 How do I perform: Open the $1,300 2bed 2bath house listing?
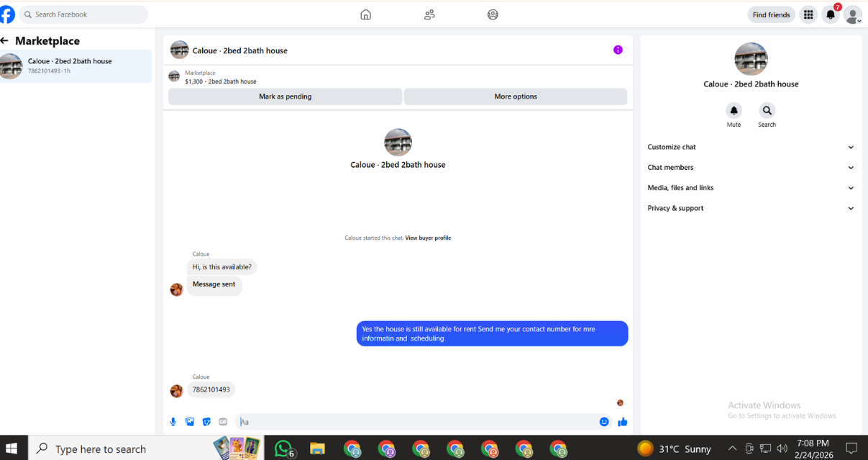[220, 81]
